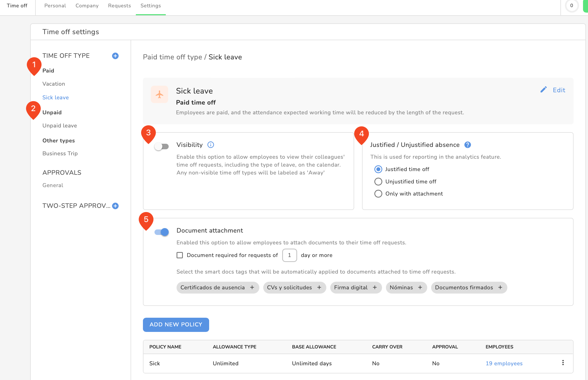This screenshot has width=588, height=380.
Task: Open Sick policy three-dot menu
Action: [x=563, y=363]
